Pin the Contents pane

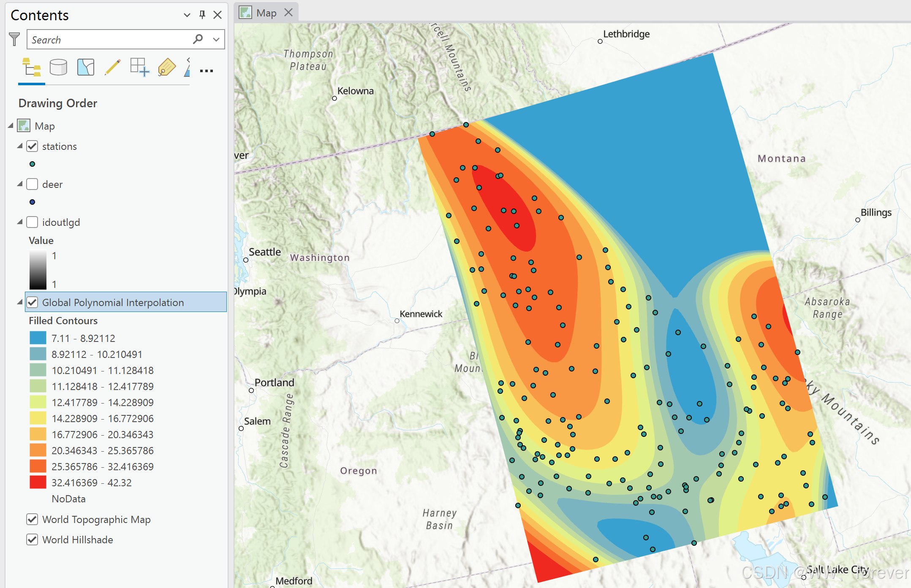tap(202, 15)
